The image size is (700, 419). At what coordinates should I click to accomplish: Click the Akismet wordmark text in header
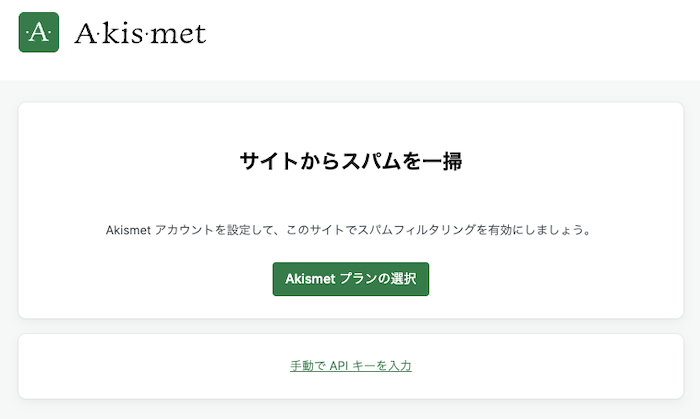[x=140, y=34]
